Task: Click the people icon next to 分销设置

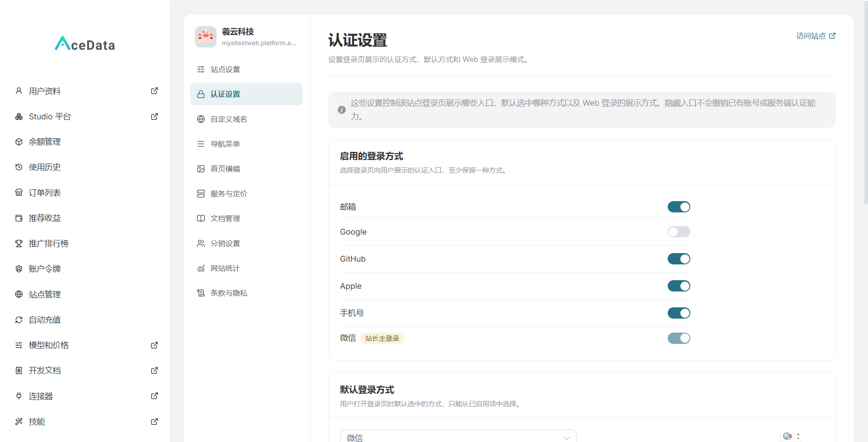Action: [201, 244]
